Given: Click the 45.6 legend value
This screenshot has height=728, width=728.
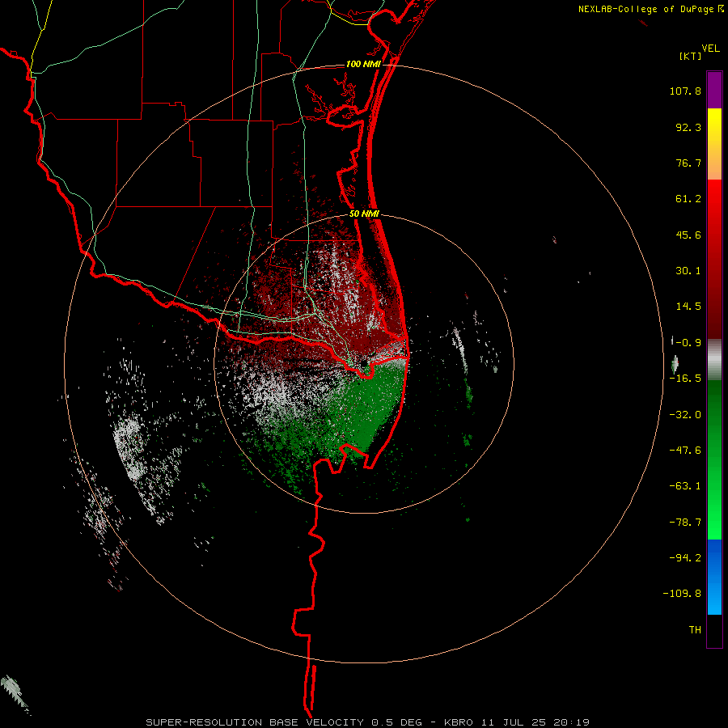Looking at the screenshot, I should point(688,235).
